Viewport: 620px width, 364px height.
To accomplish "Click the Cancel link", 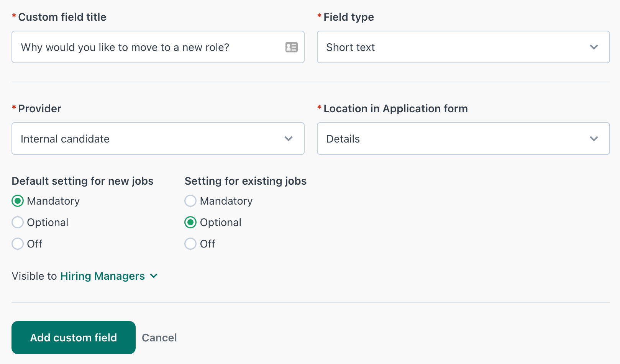I will click(159, 338).
